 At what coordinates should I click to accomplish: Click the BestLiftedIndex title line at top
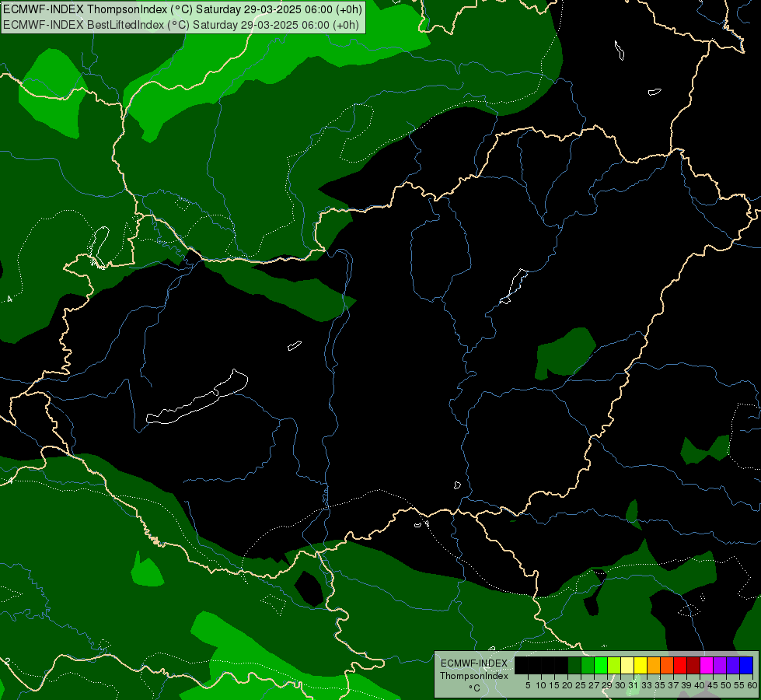coord(181,25)
